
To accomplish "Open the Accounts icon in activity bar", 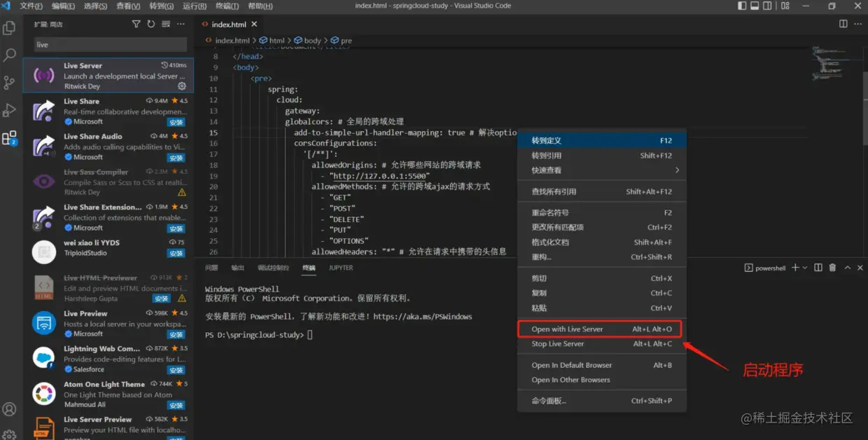I will coord(9,409).
